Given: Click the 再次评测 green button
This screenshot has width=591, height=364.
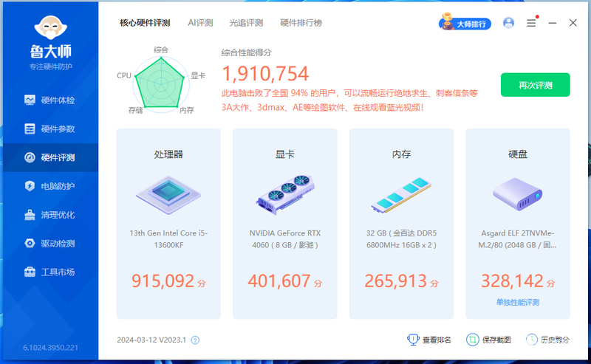Looking at the screenshot, I should [535, 85].
